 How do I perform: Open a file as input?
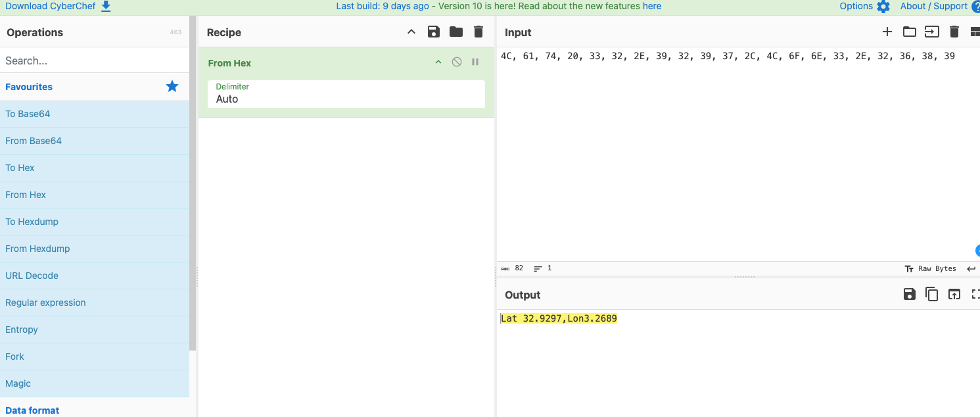point(931,32)
